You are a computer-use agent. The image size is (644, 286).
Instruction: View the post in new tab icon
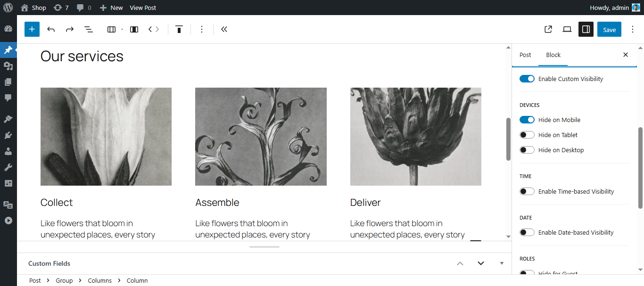click(x=548, y=29)
